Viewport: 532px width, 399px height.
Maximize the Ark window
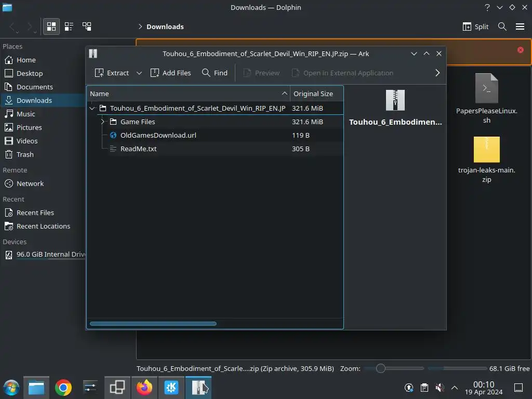click(x=427, y=54)
